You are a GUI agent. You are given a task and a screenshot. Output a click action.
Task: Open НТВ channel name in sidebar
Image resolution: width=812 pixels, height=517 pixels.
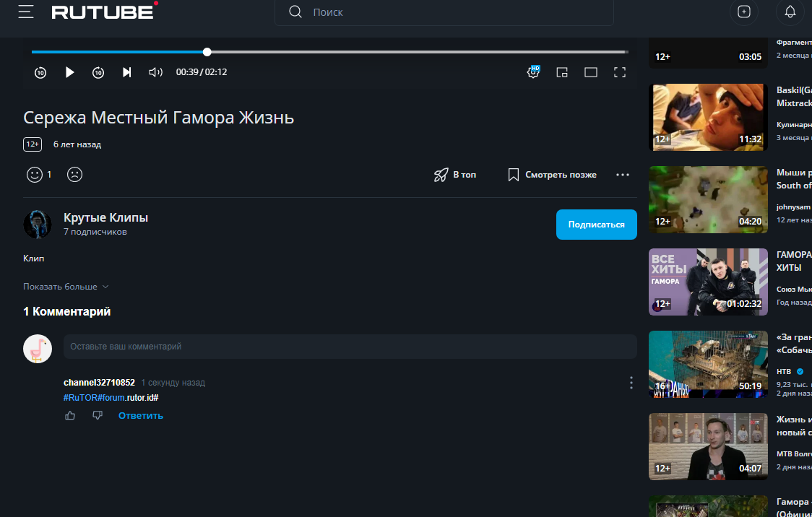coord(784,372)
